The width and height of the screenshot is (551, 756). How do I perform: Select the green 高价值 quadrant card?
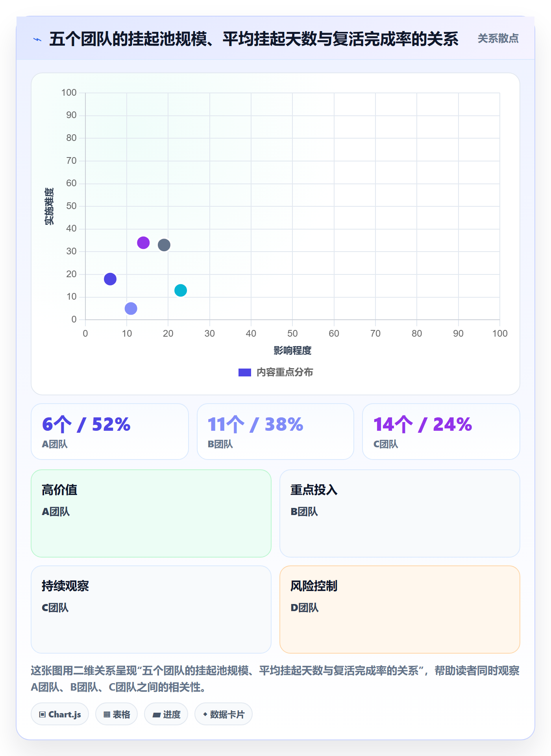(151, 513)
